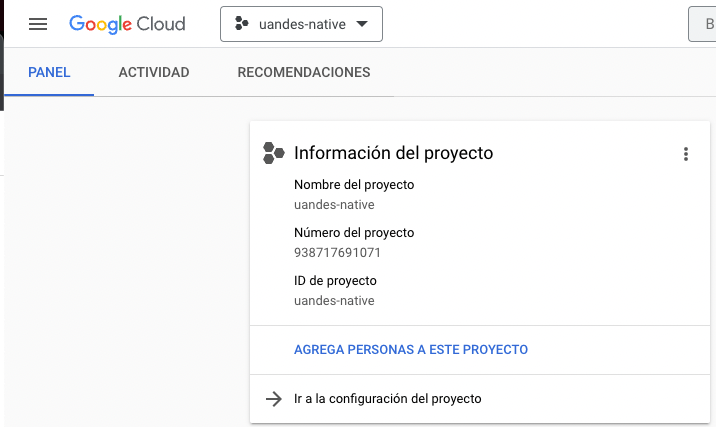Click the partially visible search box at right
The width and height of the screenshot is (716, 427).
tap(702, 24)
